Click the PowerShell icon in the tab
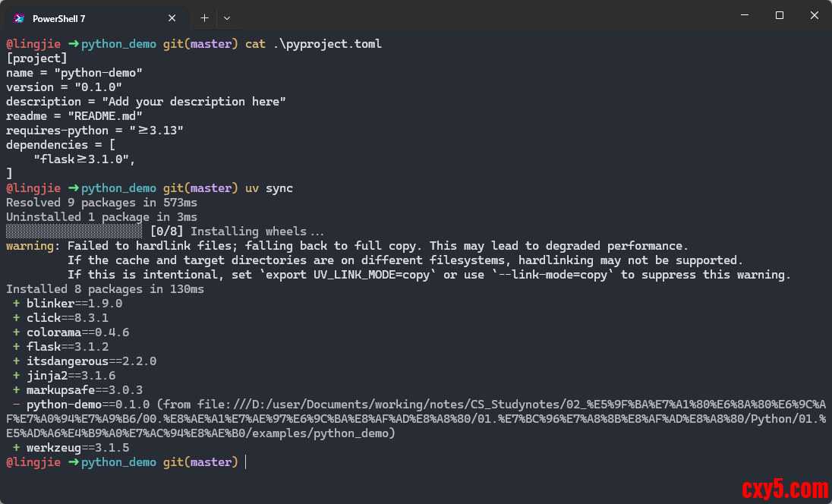The image size is (832, 504). (19, 17)
